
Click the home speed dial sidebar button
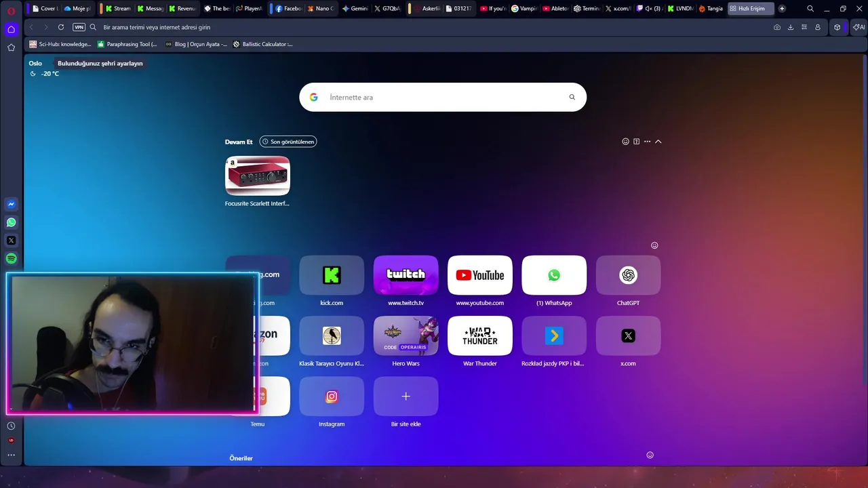tap(11, 29)
